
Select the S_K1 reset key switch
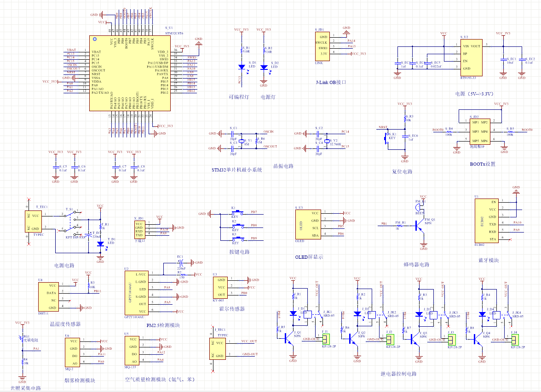[387, 139]
